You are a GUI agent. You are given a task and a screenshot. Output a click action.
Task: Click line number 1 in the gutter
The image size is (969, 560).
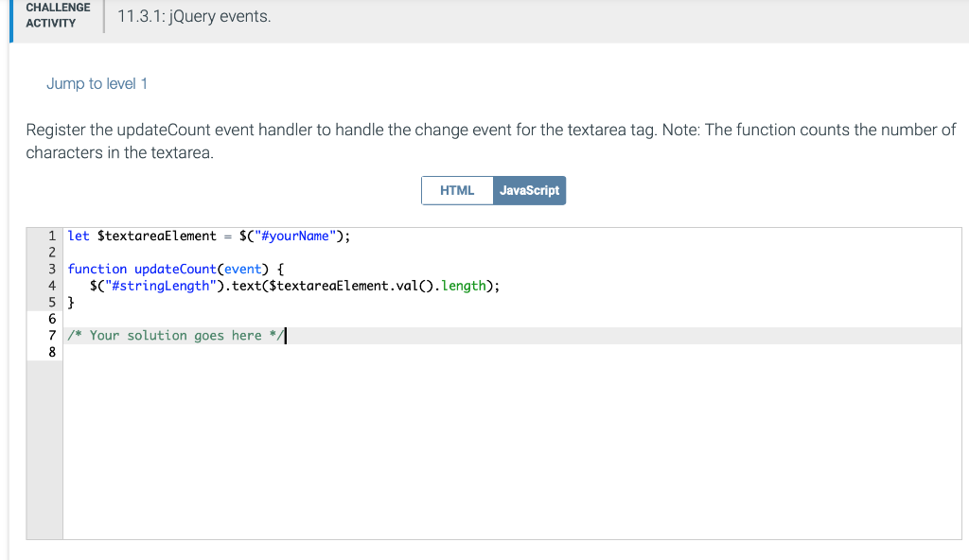(x=52, y=236)
